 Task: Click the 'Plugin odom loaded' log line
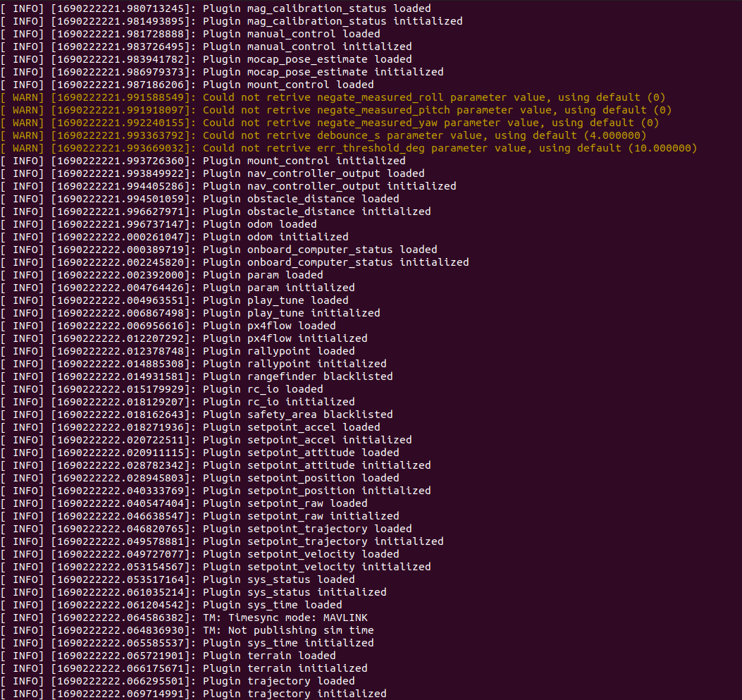259,224
